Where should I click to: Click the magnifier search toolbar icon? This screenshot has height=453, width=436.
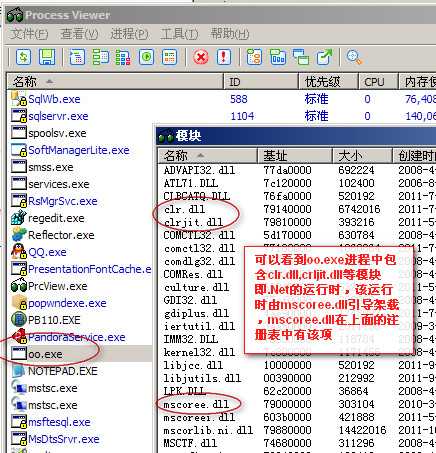click(354, 57)
